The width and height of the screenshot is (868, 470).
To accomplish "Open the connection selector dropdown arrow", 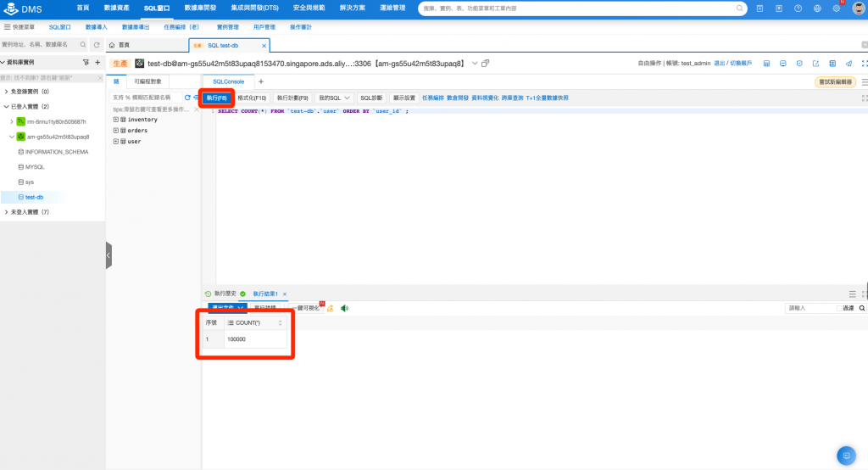I will coord(475,63).
